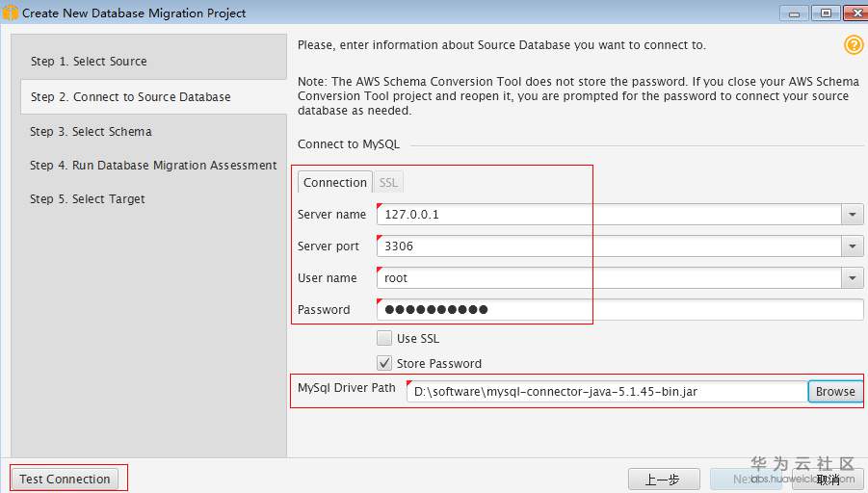
Task: Select the Connection tab
Action: pyautogui.click(x=335, y=182)
